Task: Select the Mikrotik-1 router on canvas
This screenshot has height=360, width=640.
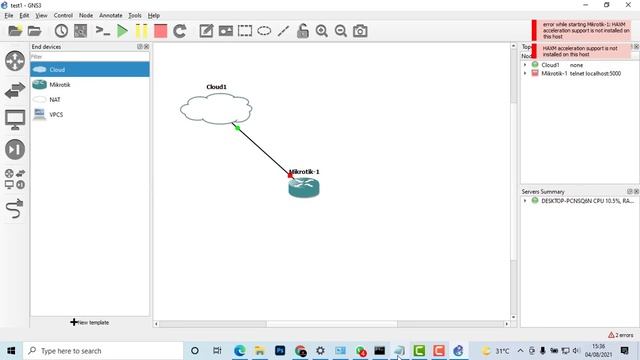Action: coord(304,187)
